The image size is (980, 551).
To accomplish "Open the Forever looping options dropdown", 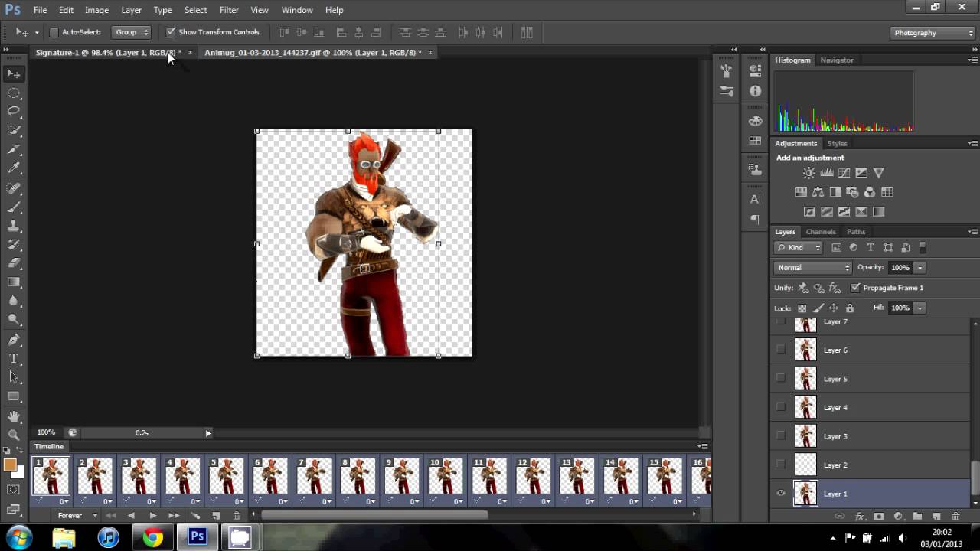I will click(79, 516).
